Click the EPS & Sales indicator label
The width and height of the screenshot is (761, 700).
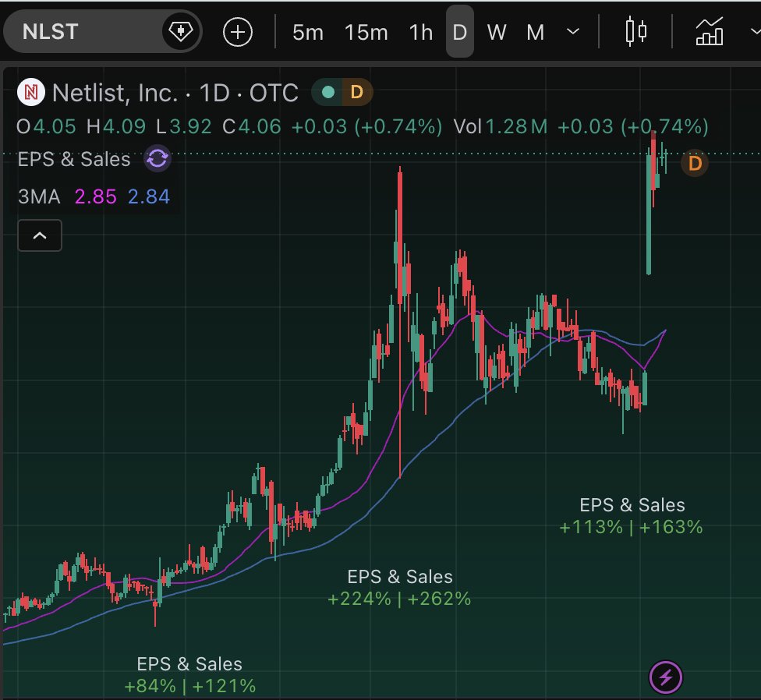(x=74, y=159)
